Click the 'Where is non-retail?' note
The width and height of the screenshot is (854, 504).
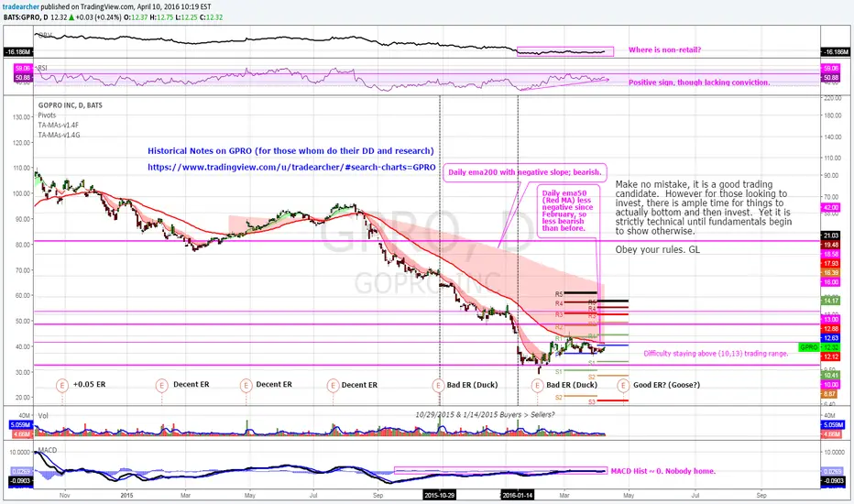664,49
